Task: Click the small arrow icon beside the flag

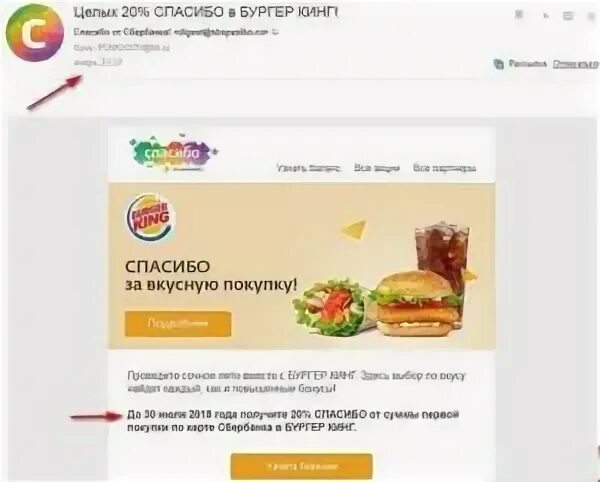Action: click(x=545, y=16)
